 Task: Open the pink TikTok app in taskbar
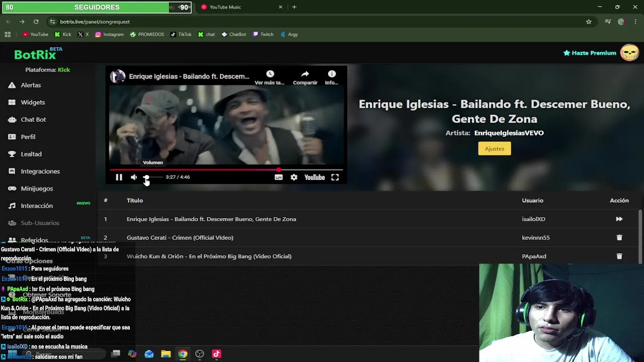coord(216,354)
